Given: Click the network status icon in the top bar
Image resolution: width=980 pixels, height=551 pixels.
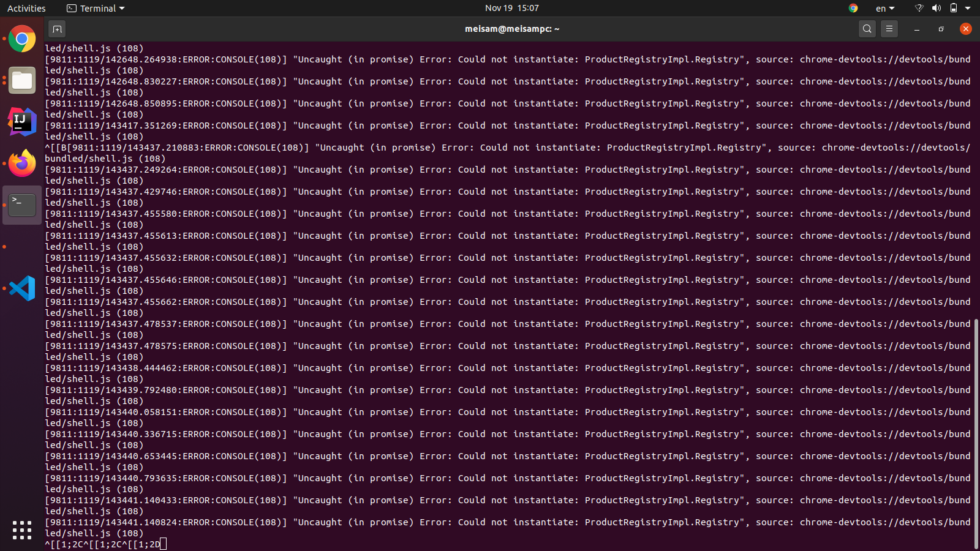Looking at the screenshot, I should [x=918, y=8].
